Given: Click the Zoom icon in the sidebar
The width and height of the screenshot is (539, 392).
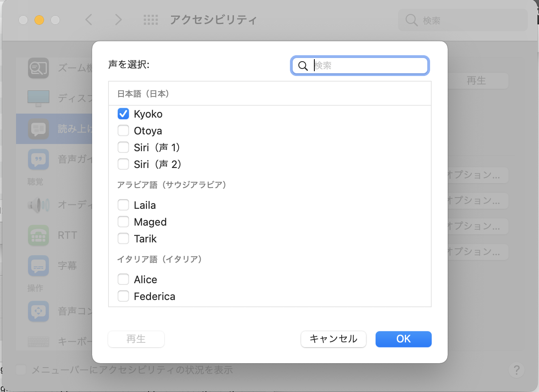Looking at the screenshot, I should 38,68.
